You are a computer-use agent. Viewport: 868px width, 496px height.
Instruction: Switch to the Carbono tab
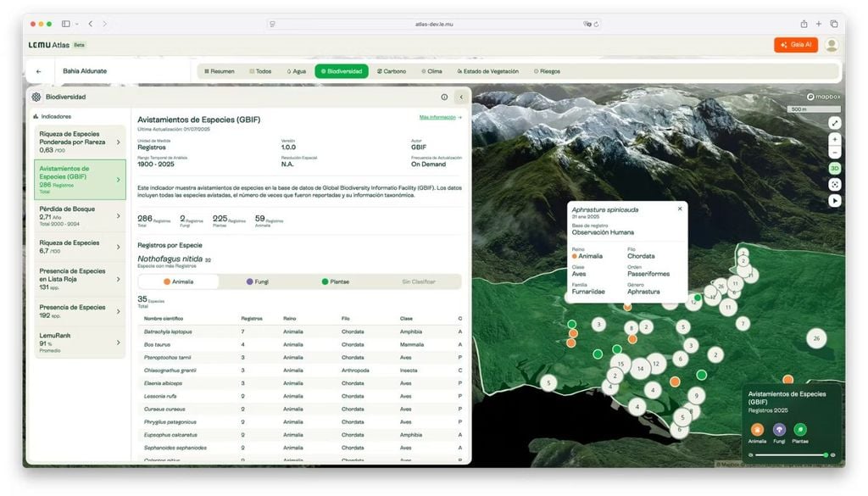coord(390,71)
